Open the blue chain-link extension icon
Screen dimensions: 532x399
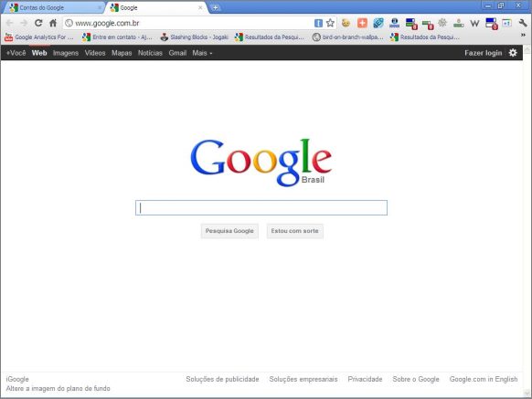(x=378, y=23)
